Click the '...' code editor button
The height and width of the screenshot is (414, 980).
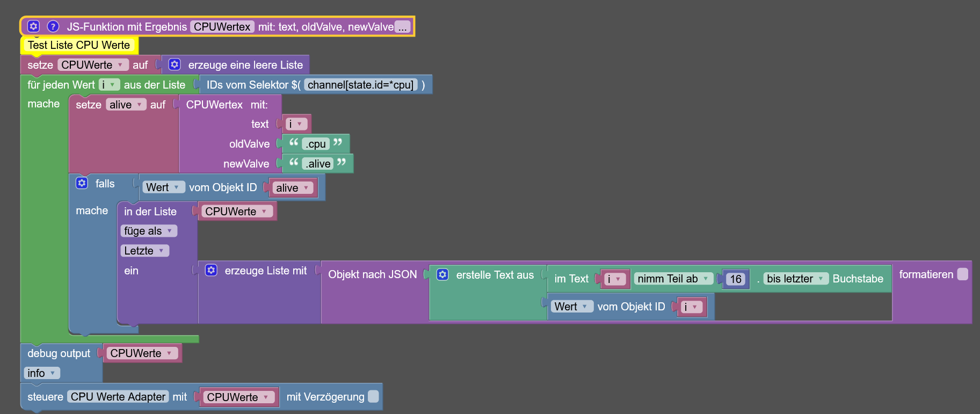[x=403, y=27]
